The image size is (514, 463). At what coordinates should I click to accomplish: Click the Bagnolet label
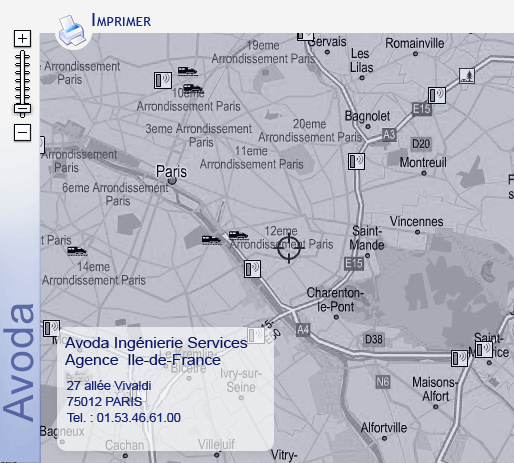coord(367,116)
